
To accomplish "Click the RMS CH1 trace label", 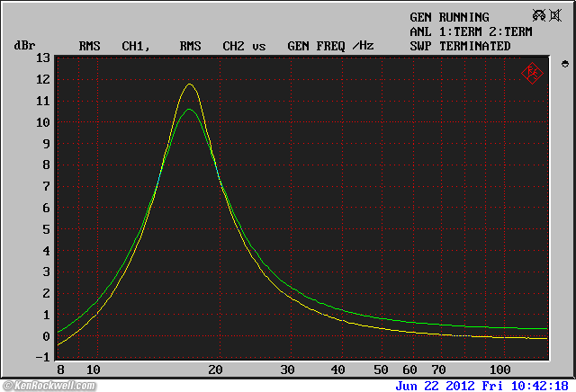I will (x=112, y=45).
